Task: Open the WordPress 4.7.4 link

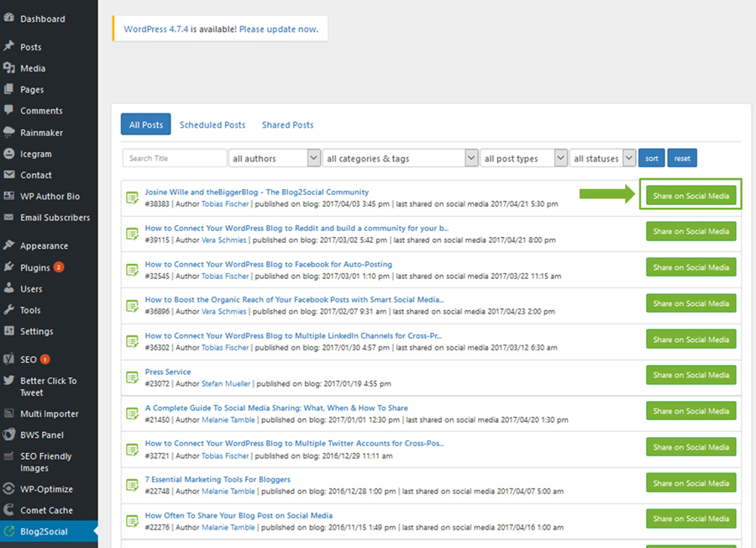Action: click(x=155, y=29)
